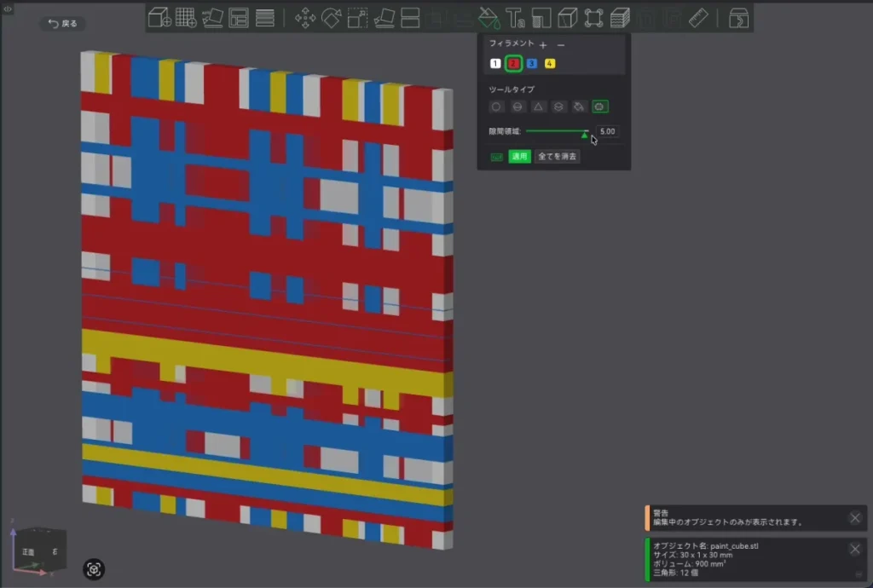This screenshot has width=873, height=588.
Task: Open the Assembly view icon
Action: tap(738, 18)
